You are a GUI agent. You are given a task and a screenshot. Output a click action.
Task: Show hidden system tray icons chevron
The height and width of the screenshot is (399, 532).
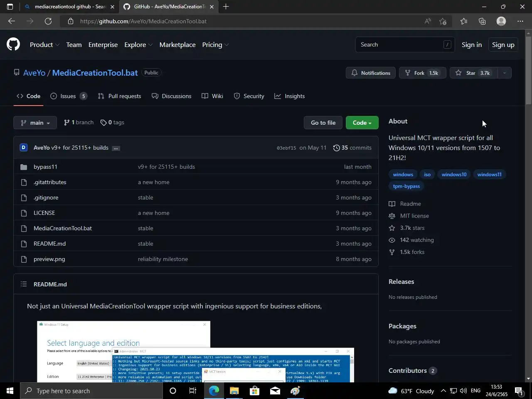(443, 391)
